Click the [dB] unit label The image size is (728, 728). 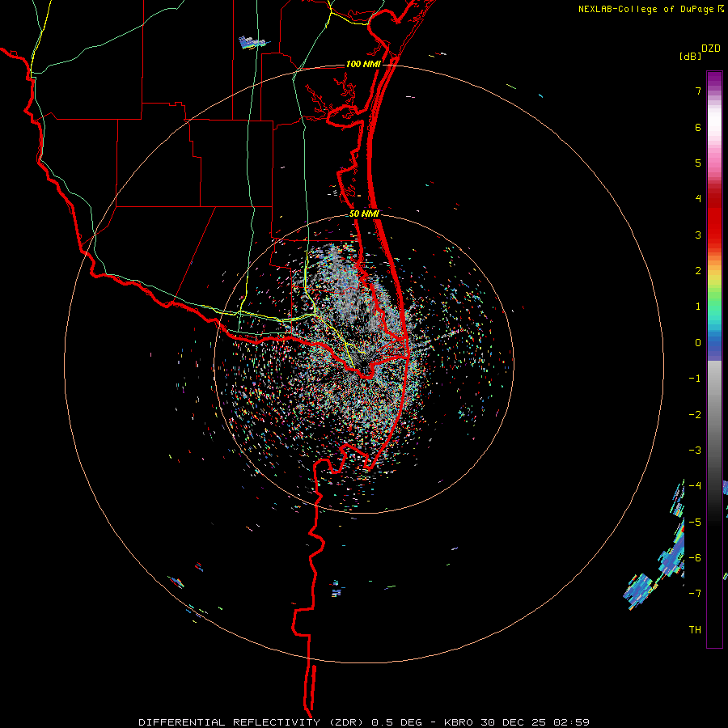click(691, 56)
